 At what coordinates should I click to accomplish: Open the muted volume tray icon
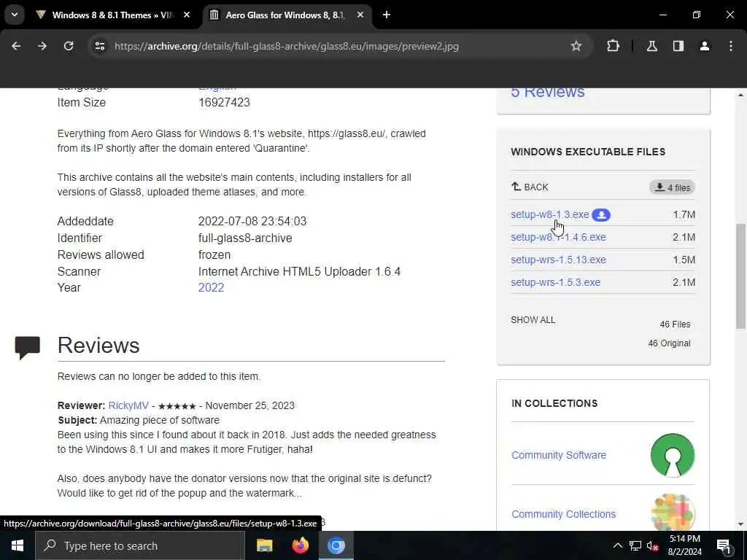653,545
